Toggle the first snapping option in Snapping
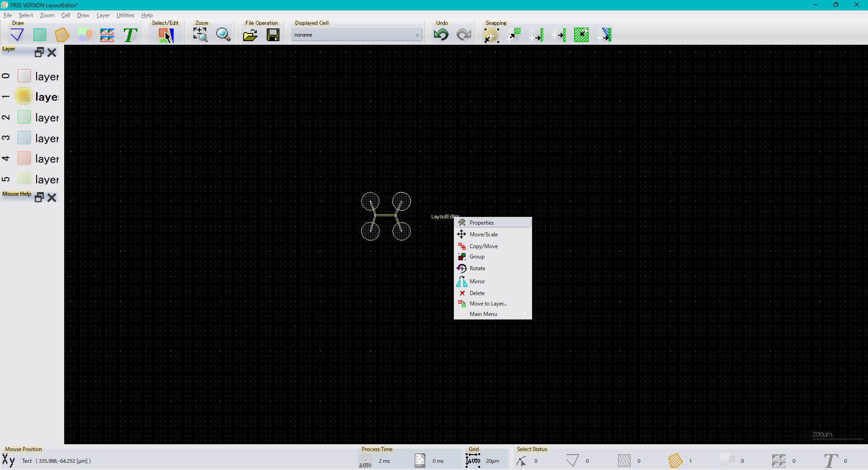This screenshot has width=868, height=470. click(x=491, y=35)
